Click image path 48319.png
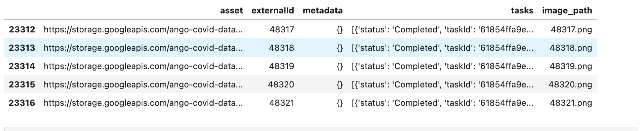 (571, 66)
